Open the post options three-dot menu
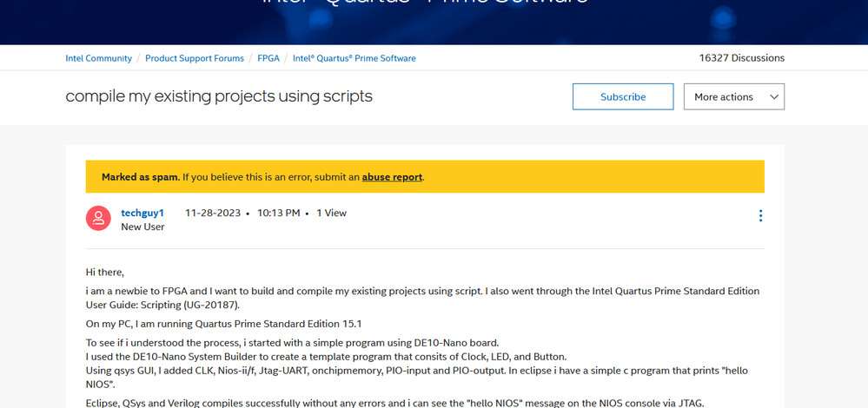 click(x=760, y=216)
